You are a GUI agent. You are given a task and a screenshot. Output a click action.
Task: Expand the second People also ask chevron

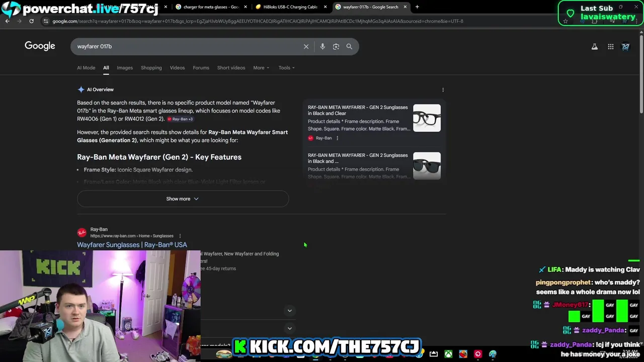(x=289, y=328)
